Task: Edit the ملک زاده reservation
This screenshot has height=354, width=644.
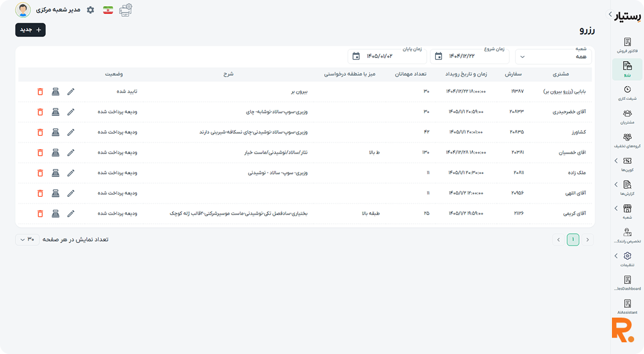Action: pyautogui.click(x=71, y=173)
